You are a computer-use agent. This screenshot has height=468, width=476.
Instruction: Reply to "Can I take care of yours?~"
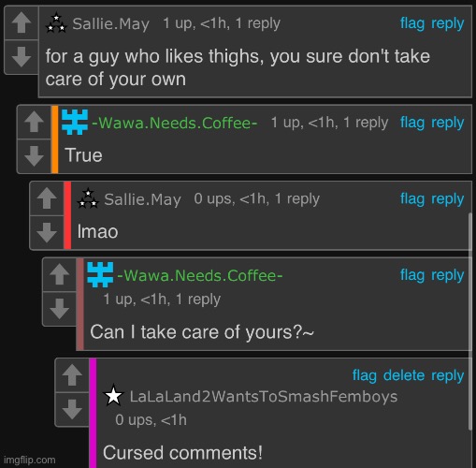[x=448, y=276]
